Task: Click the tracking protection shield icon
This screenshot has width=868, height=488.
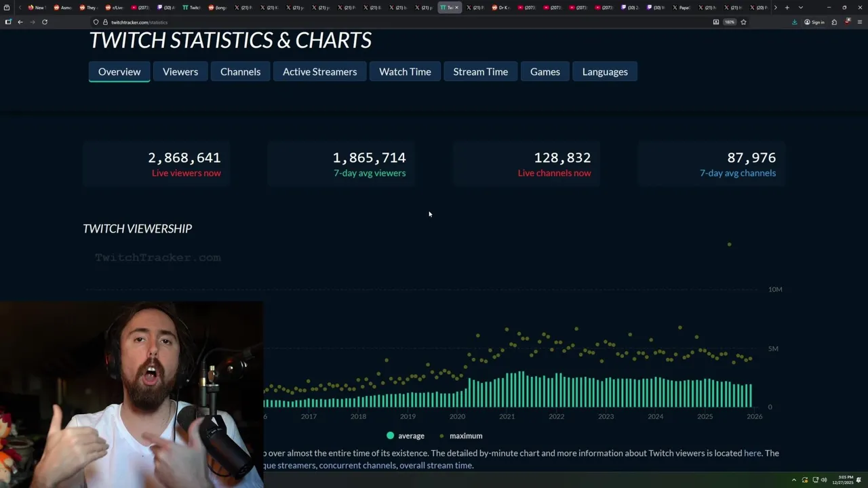Action: pyautogui.click(x=96, y=22)
